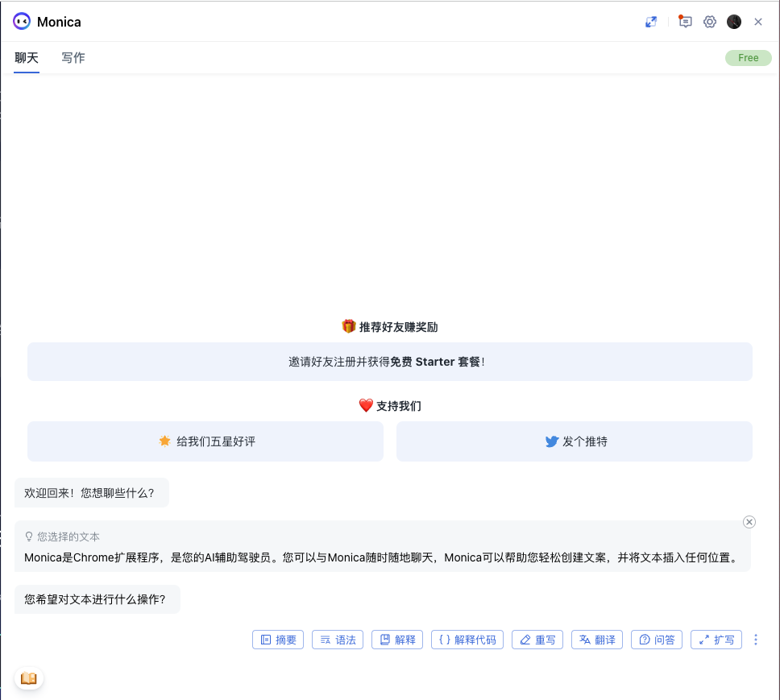Viewport: 780px width, 700px height.
Task: Open Monica in a separate window
Action: tap(651, 22)
